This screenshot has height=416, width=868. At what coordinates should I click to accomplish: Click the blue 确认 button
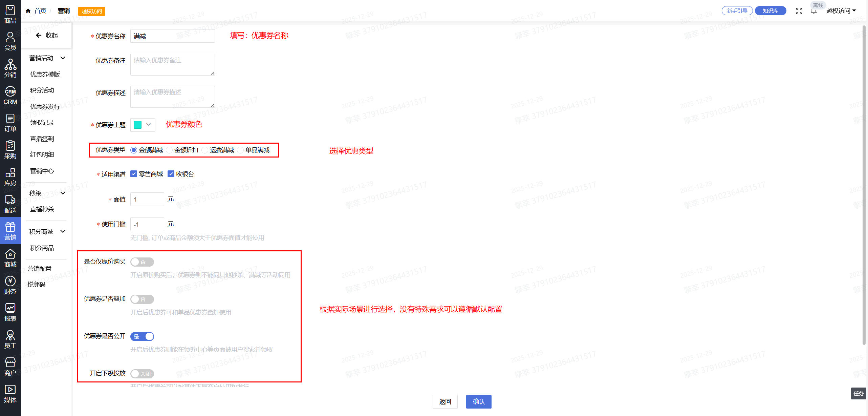tap(478, 402)
